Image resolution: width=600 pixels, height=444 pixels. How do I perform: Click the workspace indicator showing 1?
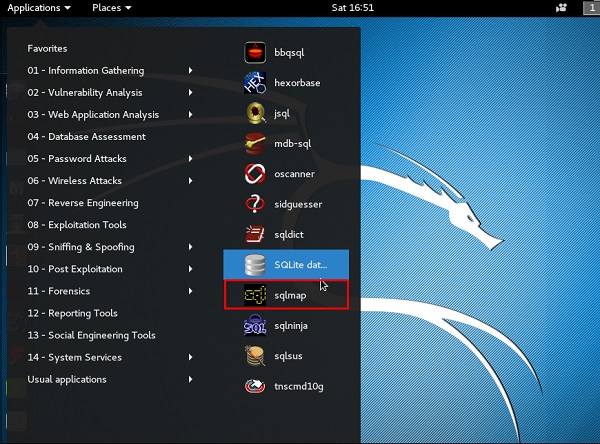[591, 8]
